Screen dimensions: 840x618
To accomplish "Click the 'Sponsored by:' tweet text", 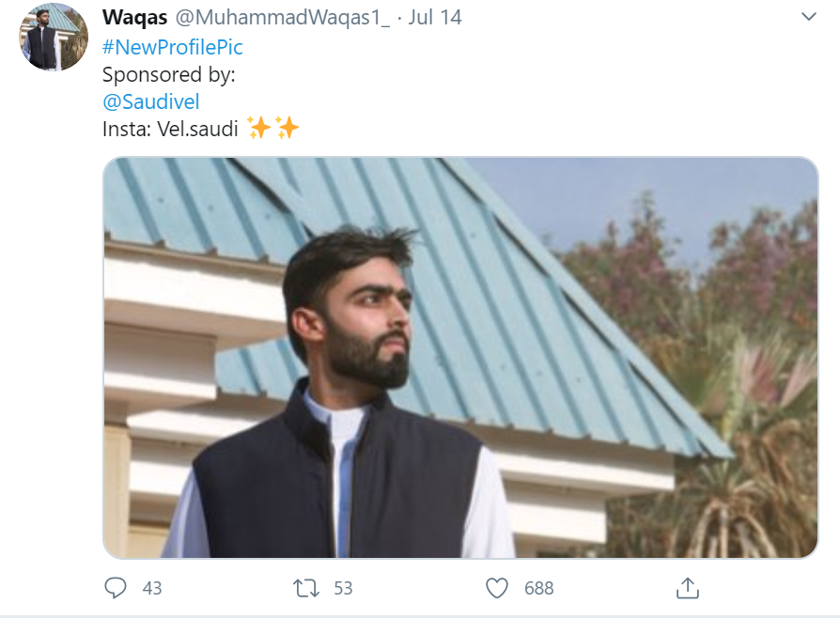I will (169, 74).
